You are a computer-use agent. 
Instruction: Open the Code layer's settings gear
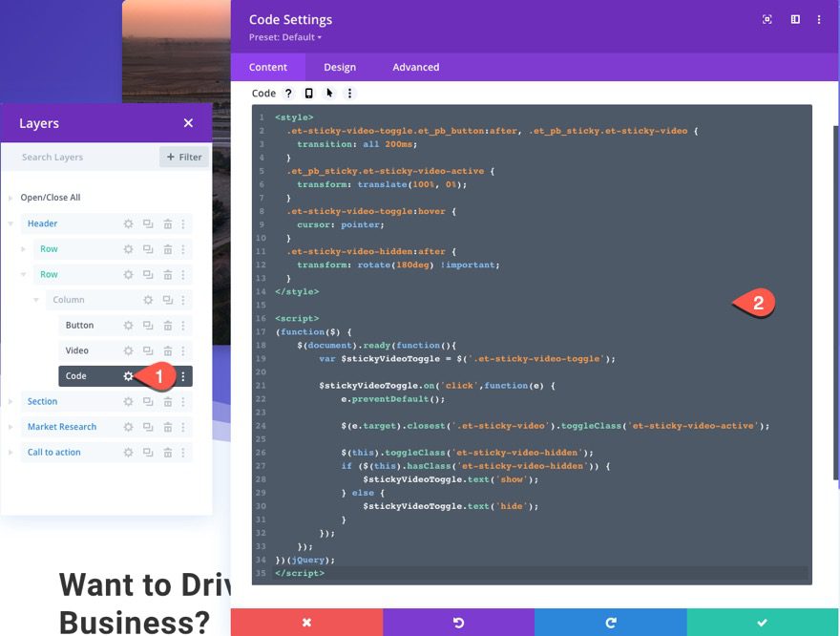coord(129,375)
